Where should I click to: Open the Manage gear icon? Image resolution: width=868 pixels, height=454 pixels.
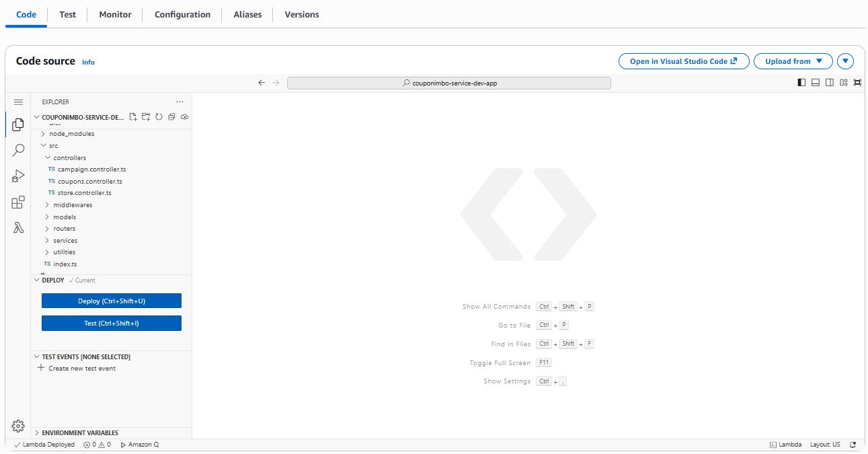click(x=18, y=426)
